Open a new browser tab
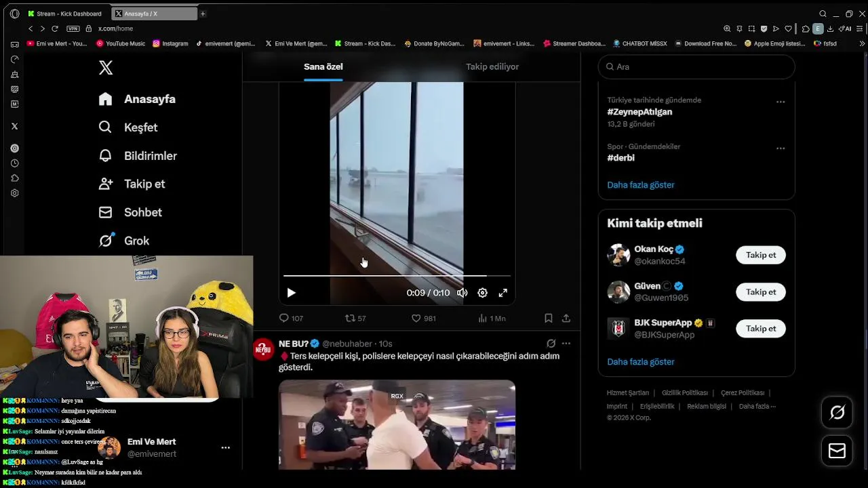The width and height of the screenshot is (868, 488). coord(203,14)
